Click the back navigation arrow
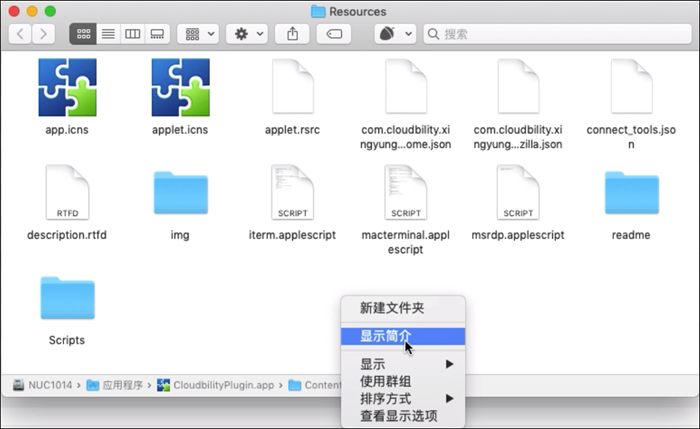700x429 pixels. point(20,34)
